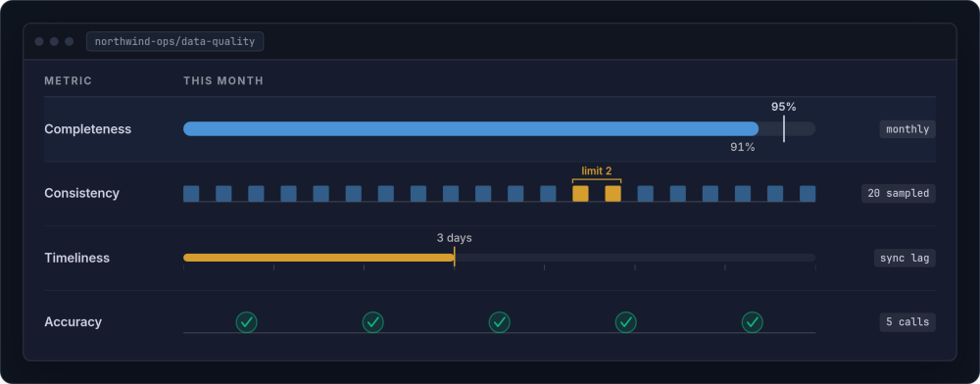The height and width of the screenshot is (384, 980).
Task: Click the 91% value under the Completeness bar
Action: pyautogui.click(x=743, y=147)
